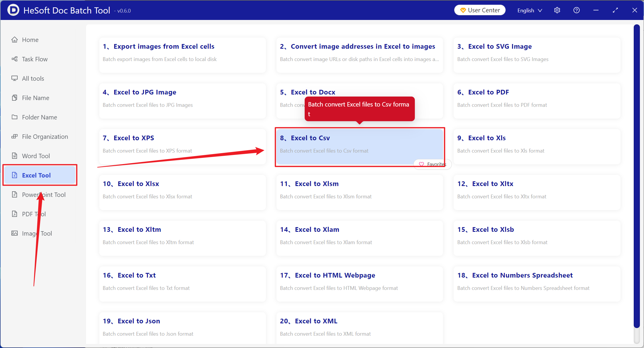Open Excel to JPG Image tool
644x348 pixels.
point(182,101)
